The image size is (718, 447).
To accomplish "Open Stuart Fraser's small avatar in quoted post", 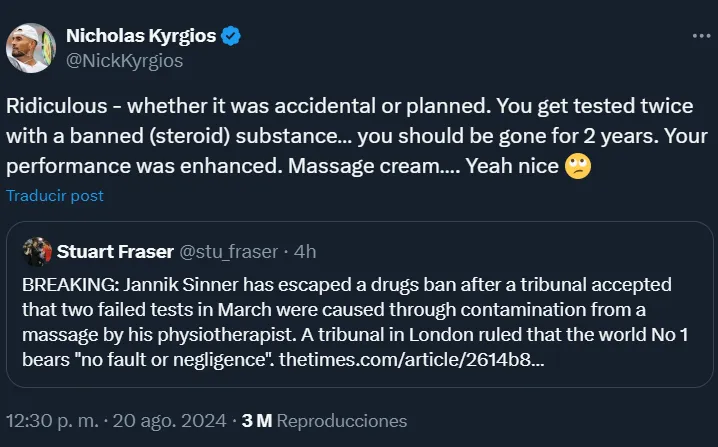I will pos(38,250).
